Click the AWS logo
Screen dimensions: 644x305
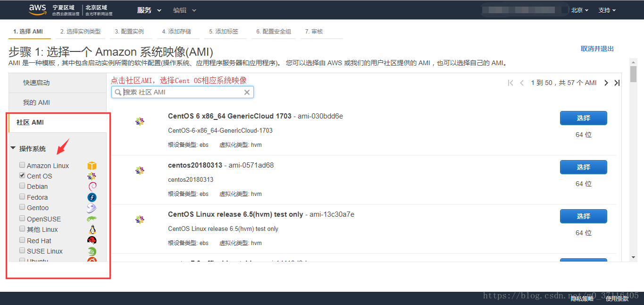coord(38,10)
